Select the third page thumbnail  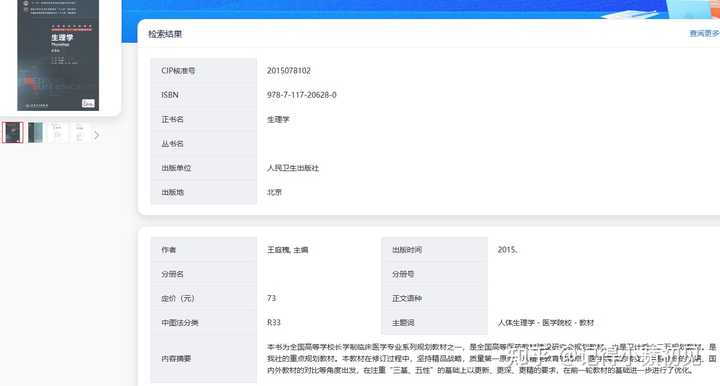point(57,133)
